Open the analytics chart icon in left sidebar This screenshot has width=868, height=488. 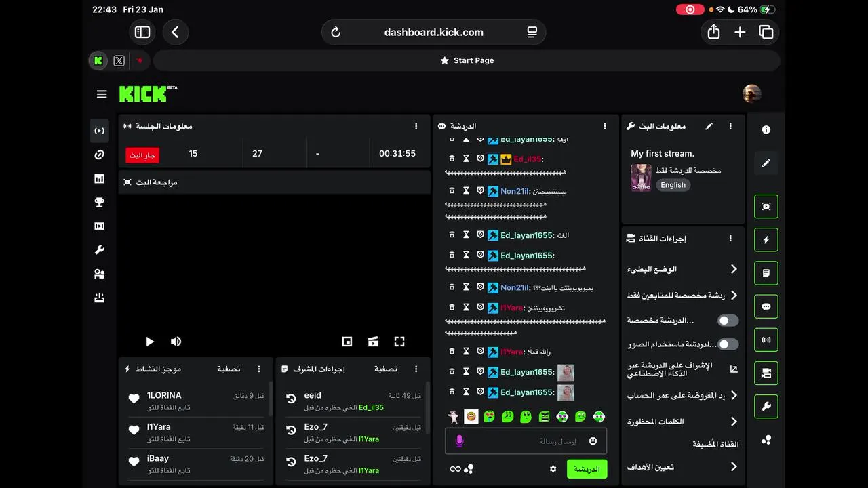[100, 179]
